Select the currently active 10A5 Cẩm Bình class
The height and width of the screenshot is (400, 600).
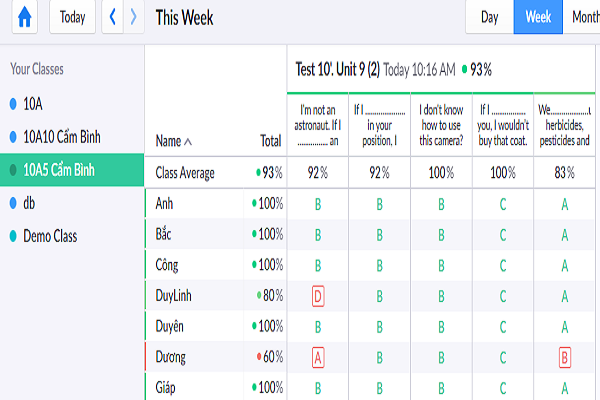point(72,170)
